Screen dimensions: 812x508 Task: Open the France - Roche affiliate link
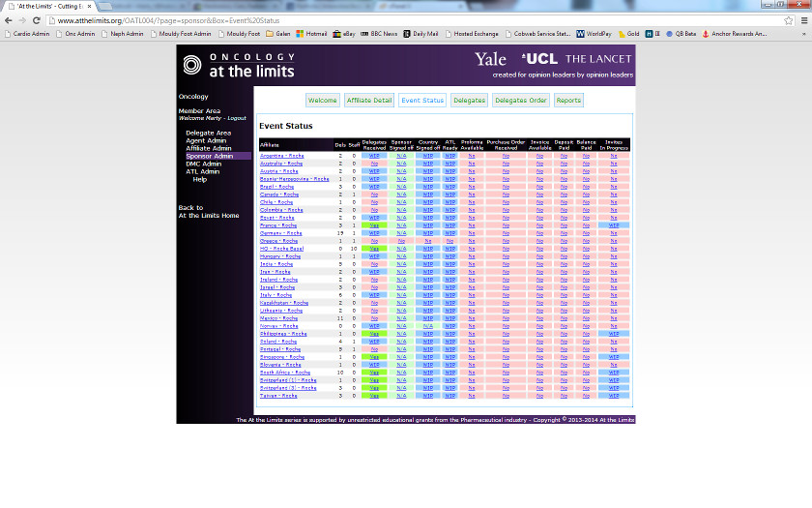point(278,225)
